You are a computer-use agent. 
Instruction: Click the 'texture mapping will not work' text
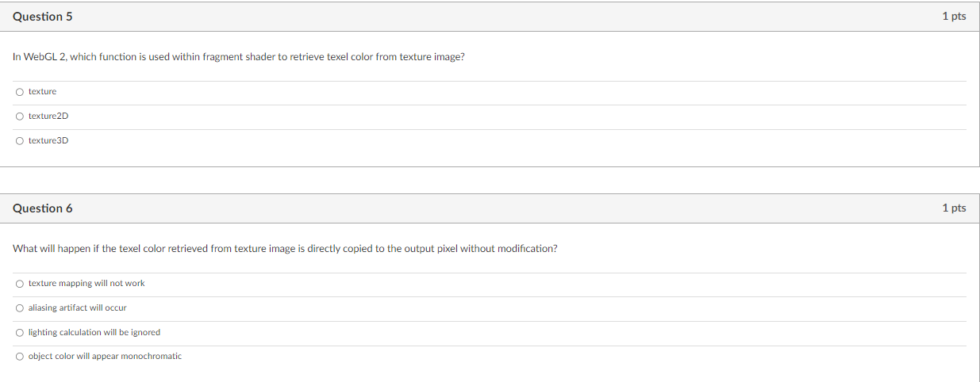tap(86, 284)
